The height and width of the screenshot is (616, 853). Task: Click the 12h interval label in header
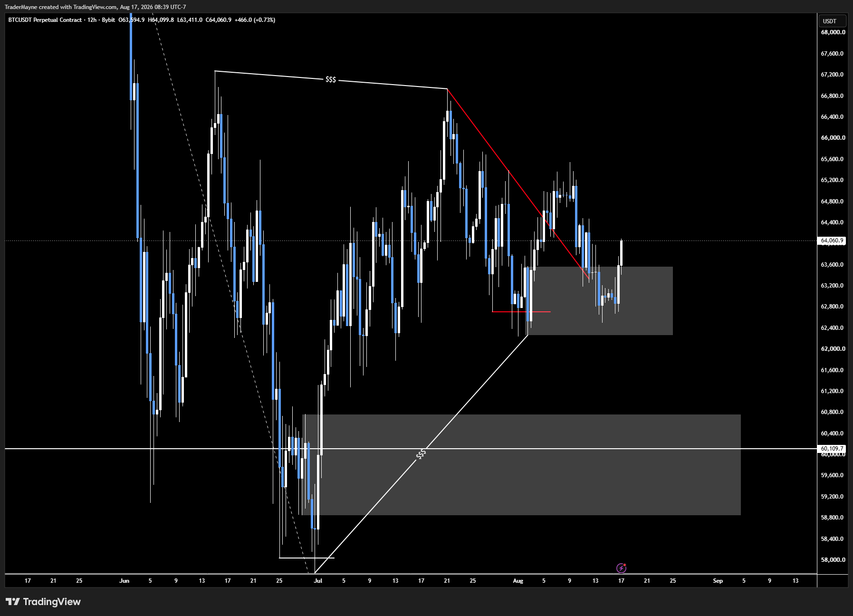pyautogui.click(x=92, y=20)
